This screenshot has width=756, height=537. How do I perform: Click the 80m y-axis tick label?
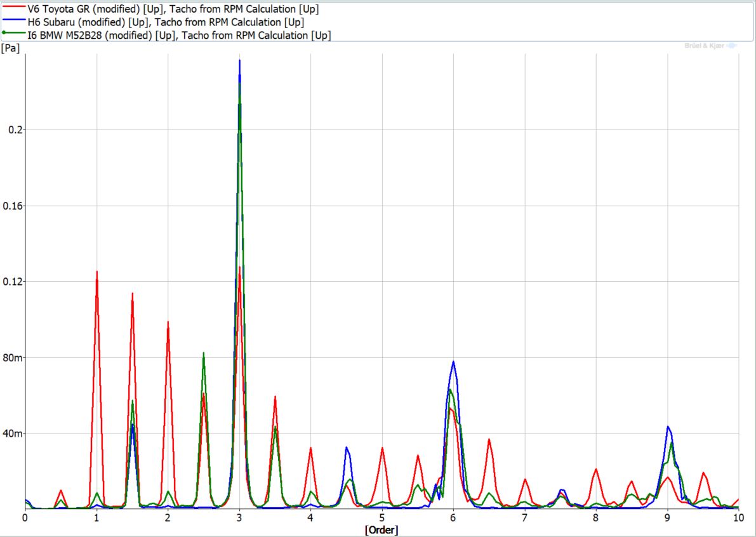[12, 357]
